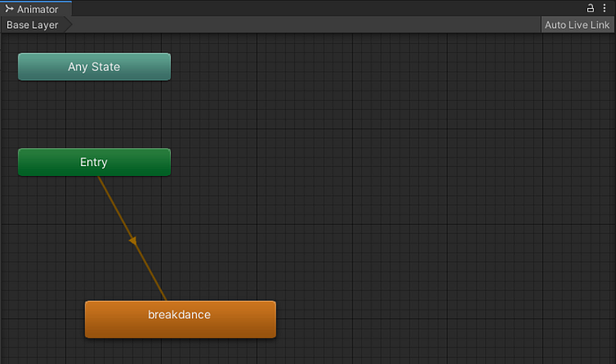The image size is (616, 364).
Task: Select the transition arrowhead from Entry
Action: (133, 240)
